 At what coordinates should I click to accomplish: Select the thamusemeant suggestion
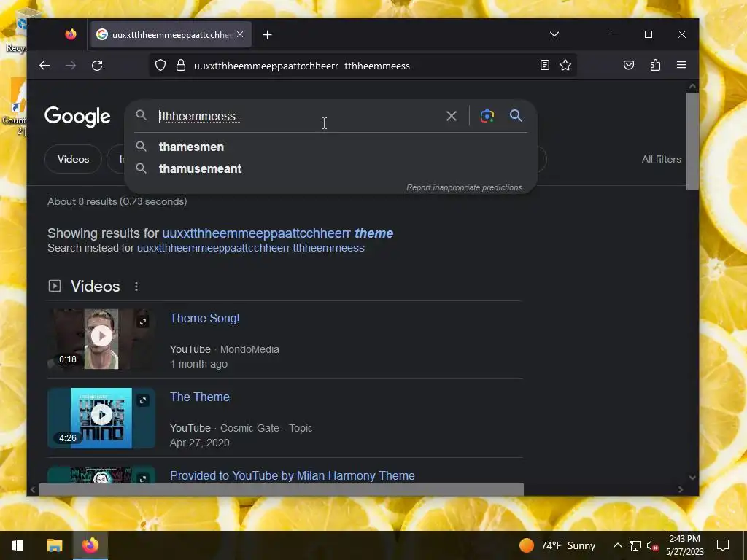pos(200,168)
